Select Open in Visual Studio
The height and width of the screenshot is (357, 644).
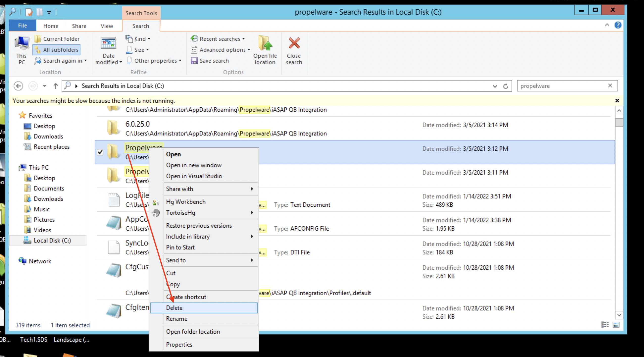pos(204,176)
